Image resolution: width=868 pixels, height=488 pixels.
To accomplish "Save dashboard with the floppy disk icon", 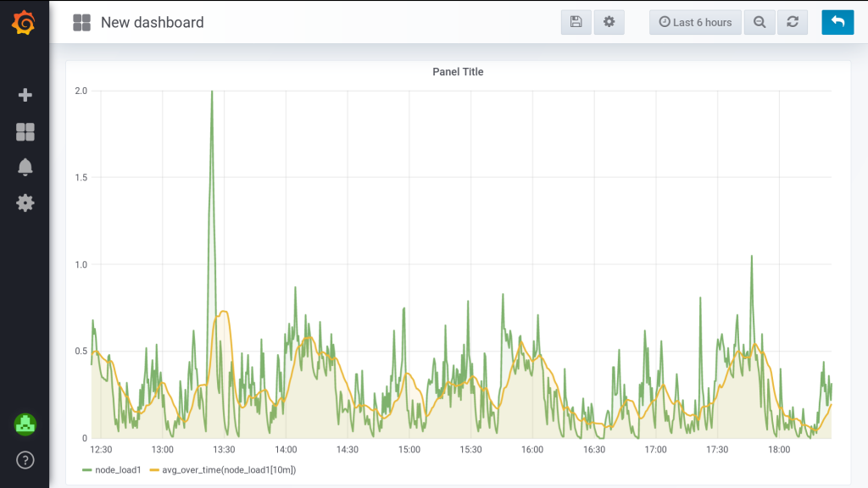I will [576, 22].
